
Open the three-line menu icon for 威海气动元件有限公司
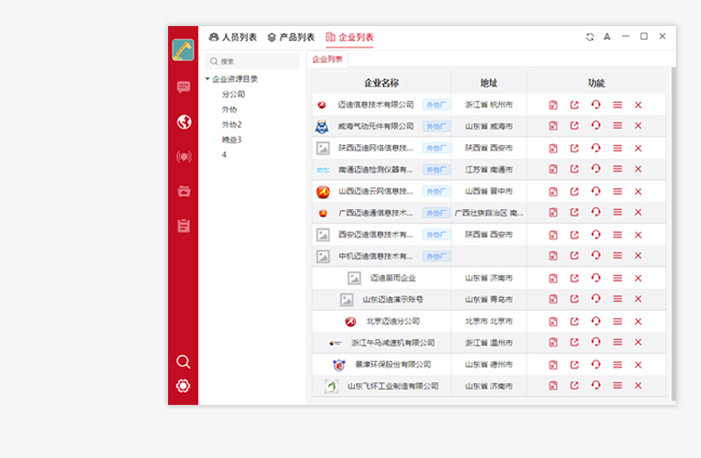pyautogui.click(x=617, y=126)
